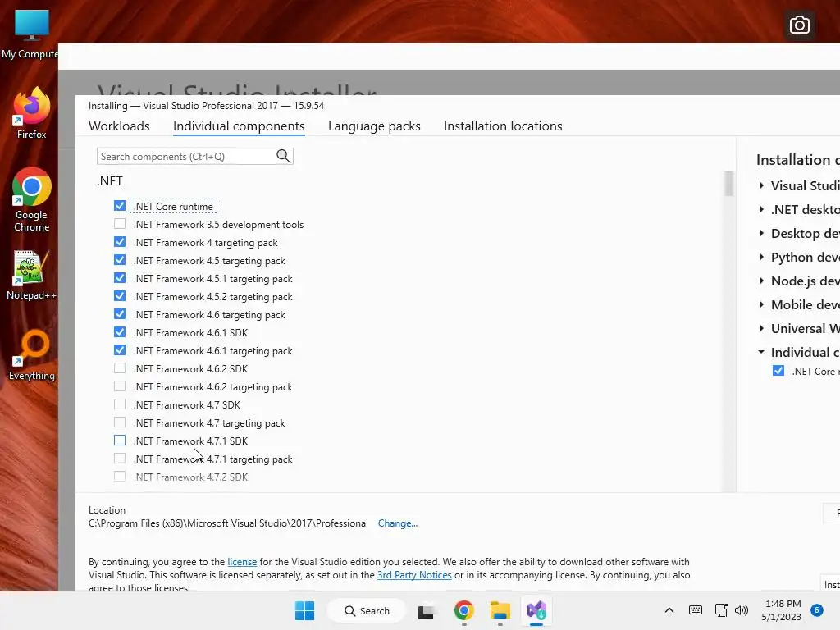
Task: Collapse Individual components details node
Action: click(761, 352)
